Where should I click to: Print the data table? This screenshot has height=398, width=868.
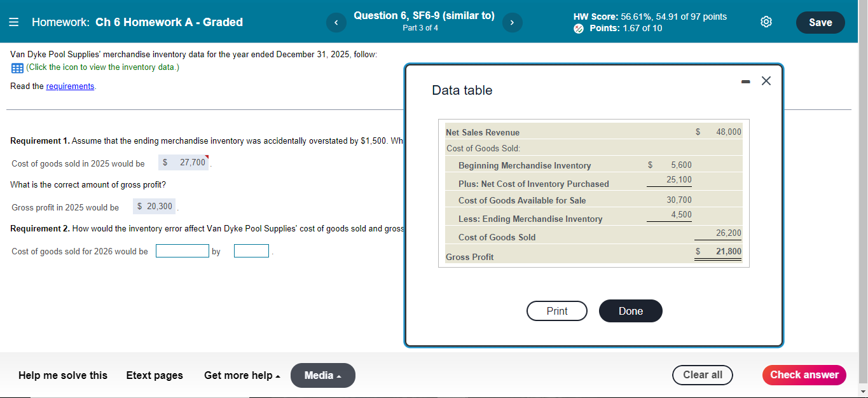[556, 311]
